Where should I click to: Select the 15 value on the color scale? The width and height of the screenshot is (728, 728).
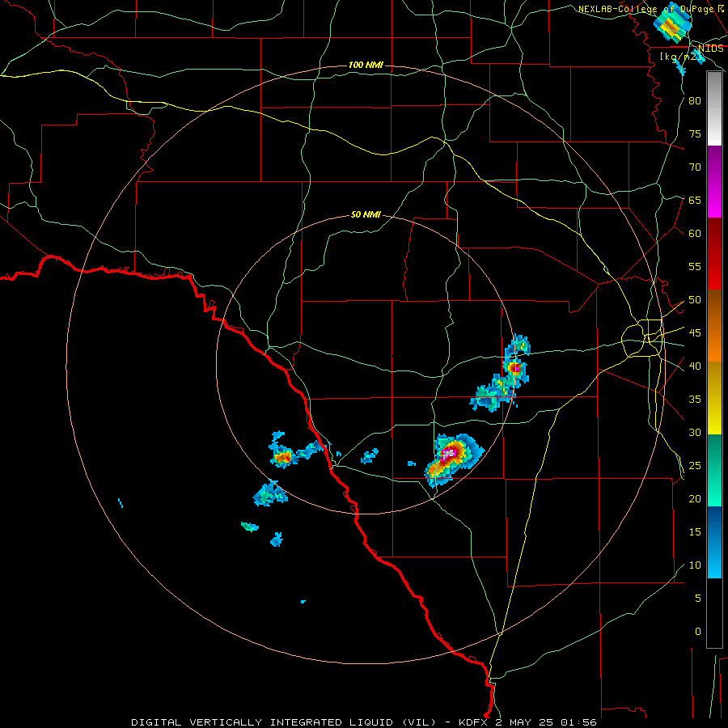pyautogui.click(x=695, y=532)
